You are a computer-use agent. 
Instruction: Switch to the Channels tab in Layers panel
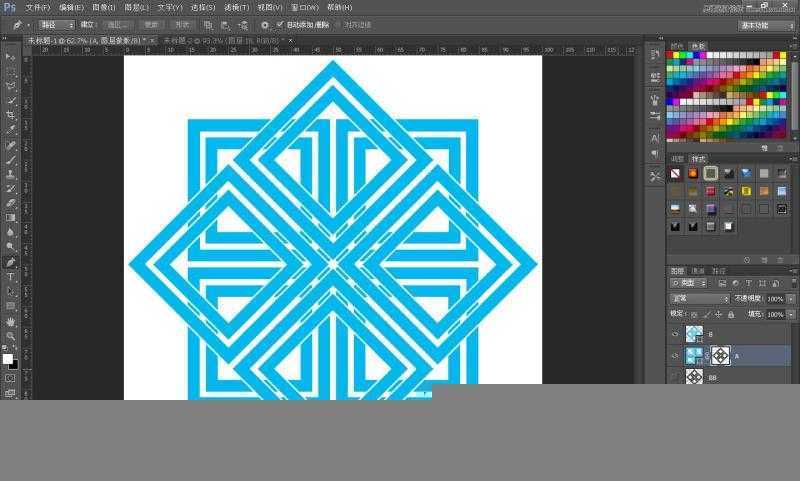[x=698, y=271]
